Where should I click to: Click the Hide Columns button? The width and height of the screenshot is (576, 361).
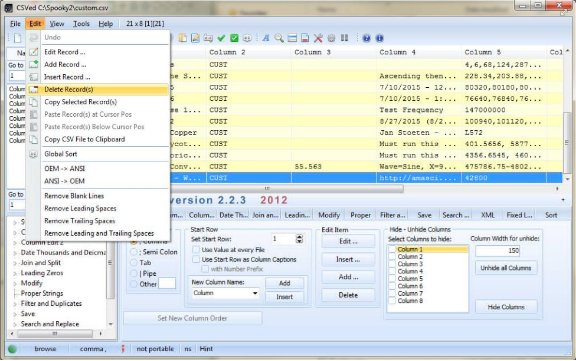point(506,307)
